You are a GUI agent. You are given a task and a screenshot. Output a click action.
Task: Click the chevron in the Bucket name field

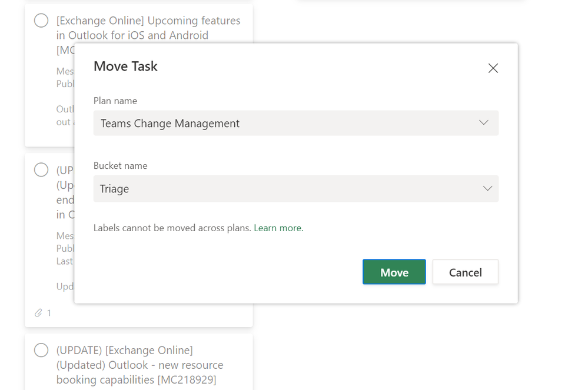click(487, 188)
